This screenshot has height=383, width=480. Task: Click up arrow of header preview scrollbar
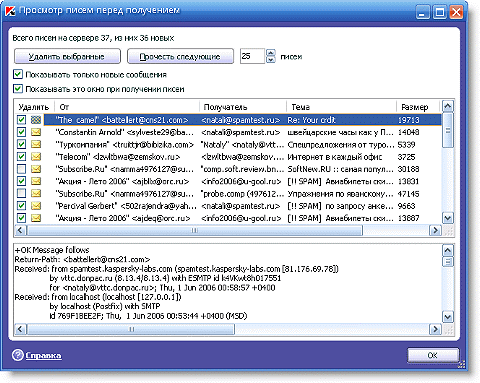point(448,250)
